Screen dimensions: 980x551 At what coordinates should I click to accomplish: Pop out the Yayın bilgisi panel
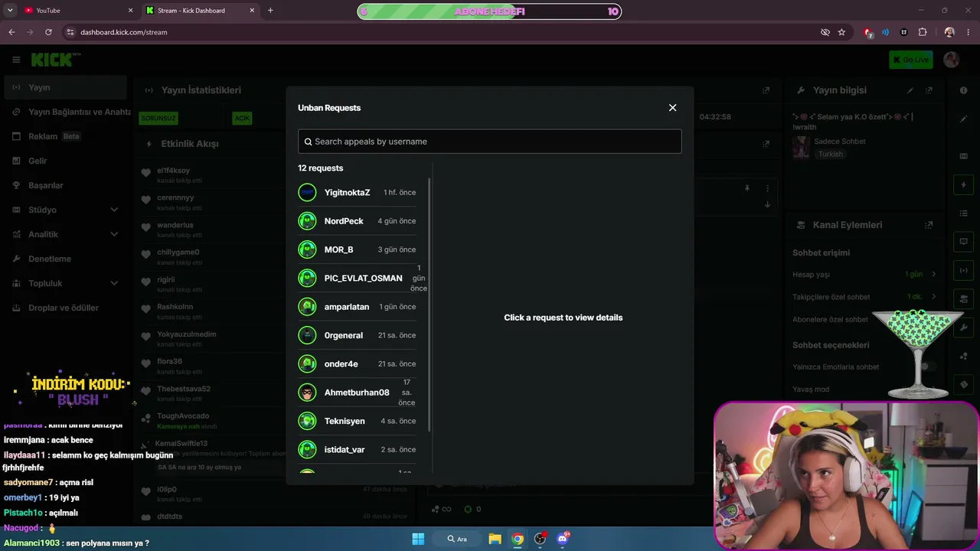929,90
